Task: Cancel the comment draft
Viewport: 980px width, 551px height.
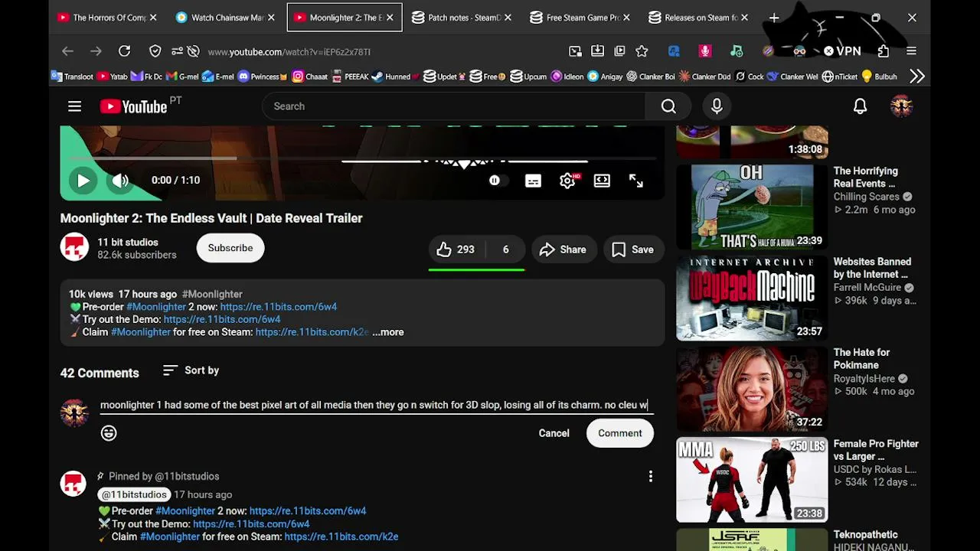Action: tap(554, 433)
